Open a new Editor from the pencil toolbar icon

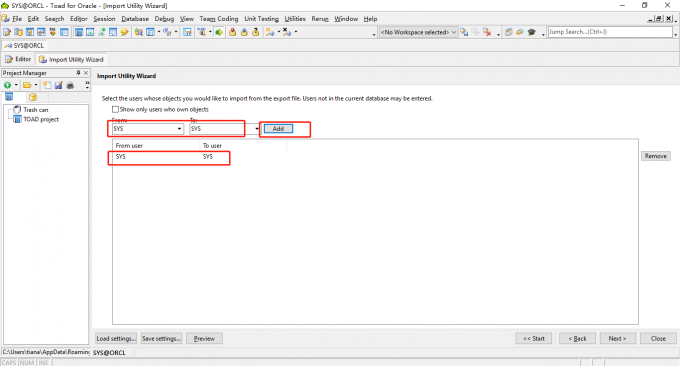coord(7,32)
